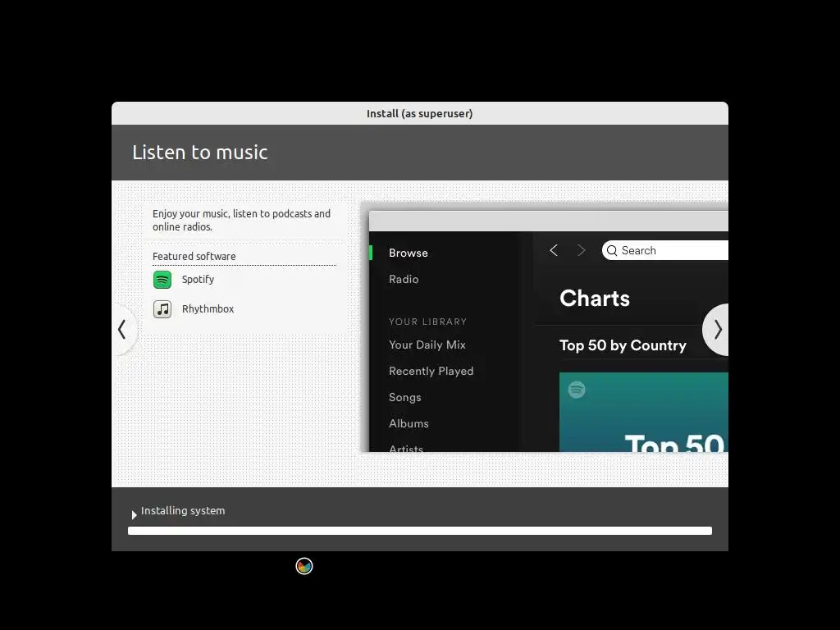
Task: Click the Featured software heading
Action: [194, 257]
